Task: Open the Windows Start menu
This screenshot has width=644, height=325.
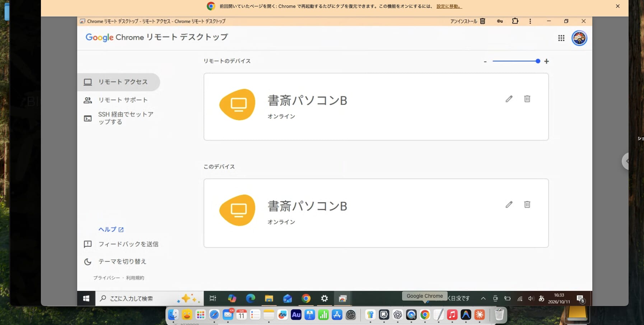Action: 86,298
